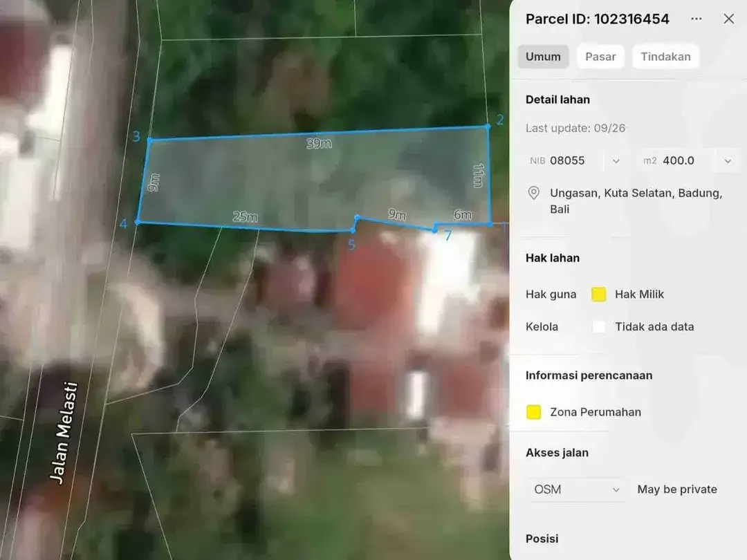Click the Informasi perencanaan heading
Screen dimensions: 747x560
[589, 375]
